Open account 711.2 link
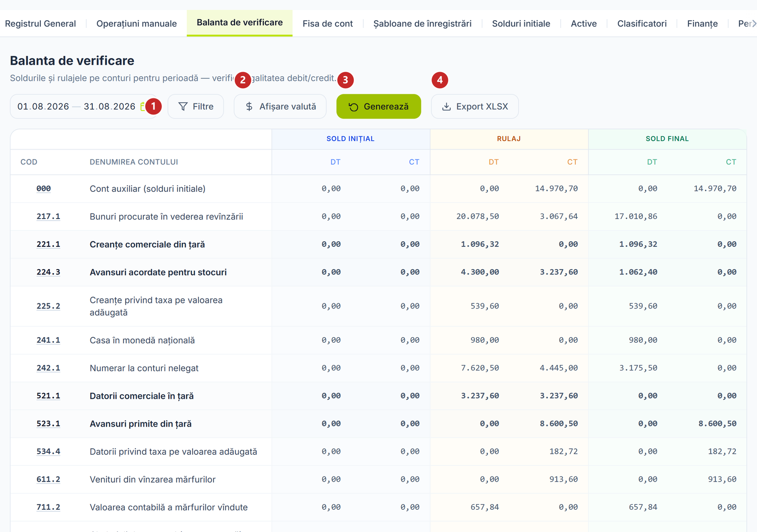Screen dimensions: 757x532 (x=48, y=507)
